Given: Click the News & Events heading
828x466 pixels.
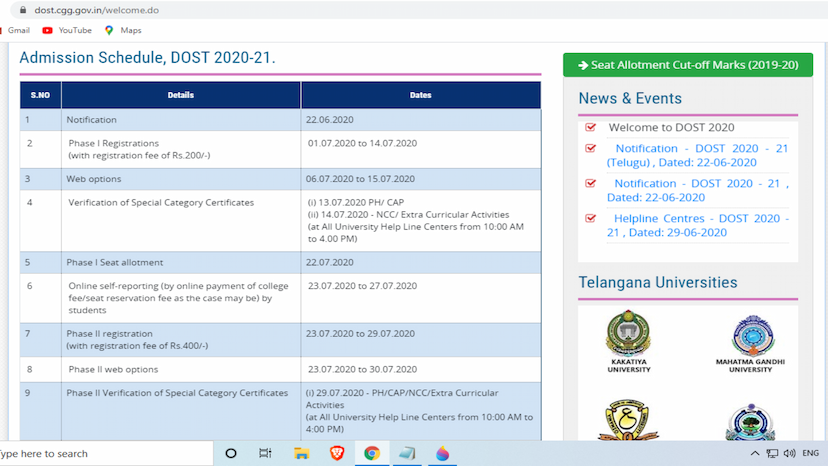Looking at the screenshot, I should point(630,98).
